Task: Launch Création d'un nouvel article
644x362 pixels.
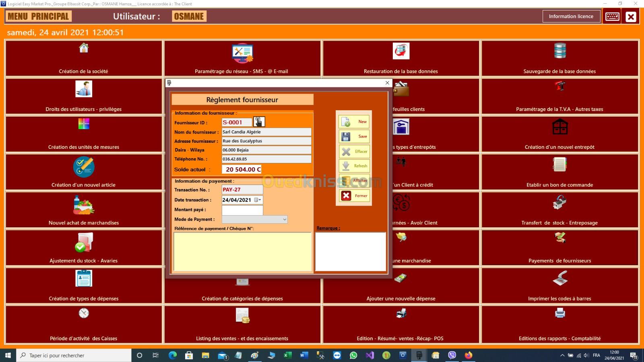Action: 84,172
